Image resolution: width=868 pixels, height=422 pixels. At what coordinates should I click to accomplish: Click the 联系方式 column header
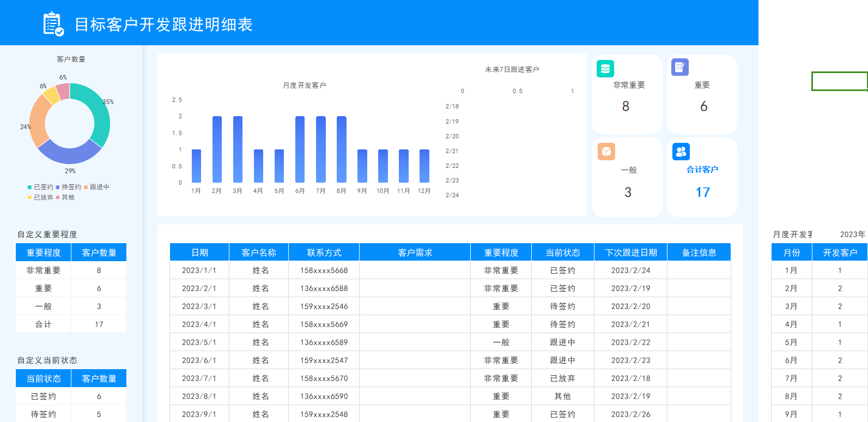pos(324,252)
